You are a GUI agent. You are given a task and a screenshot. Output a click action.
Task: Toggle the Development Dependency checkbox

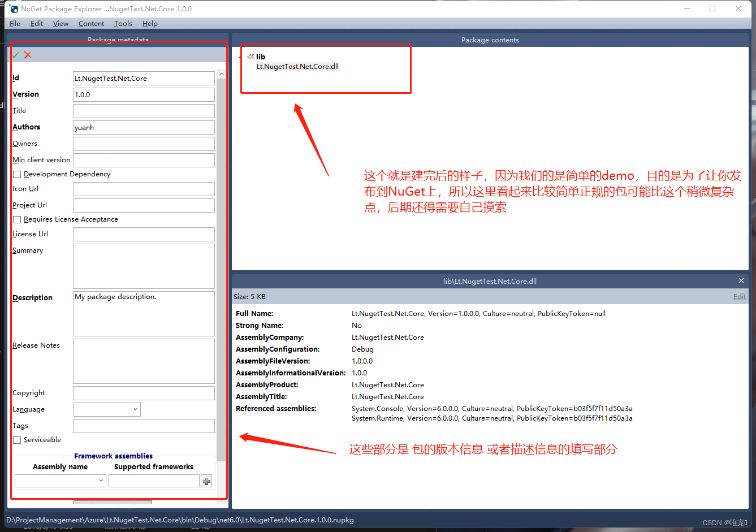(17, 174)
